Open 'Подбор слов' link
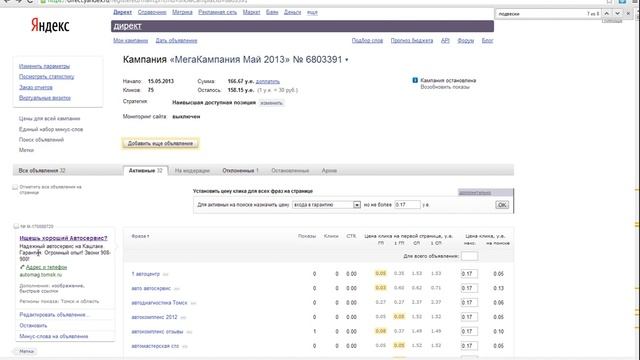This screenshot has width=640, height=360. point(367,40)
